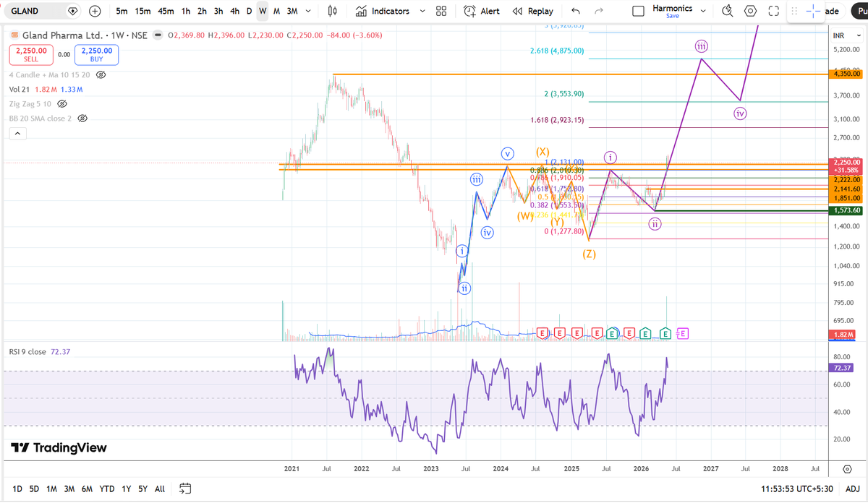This screenshot has height=503, width=868.
Task: Select the 5Y date range
Action: click(x=142, y=489)
